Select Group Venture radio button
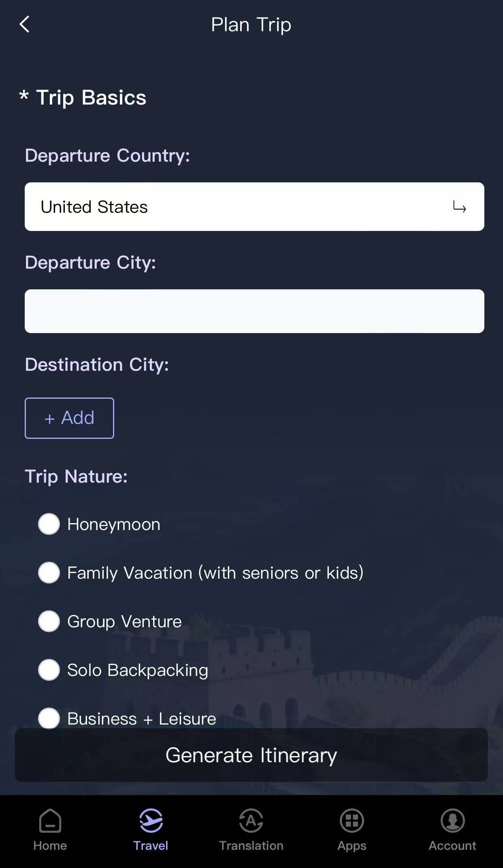503x868 pixels. coord(49,621)
